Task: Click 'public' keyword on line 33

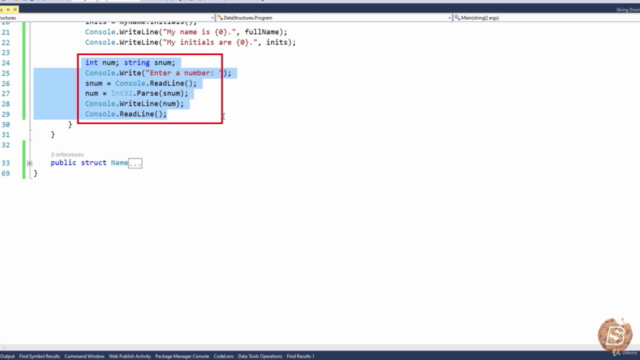Action: [x=63, y=163]
